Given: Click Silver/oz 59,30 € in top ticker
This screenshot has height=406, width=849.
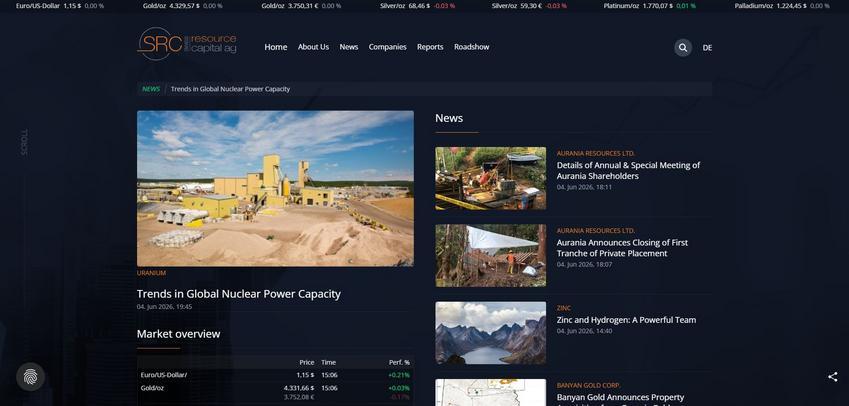Looking at the screenshot, I should [529, 6].
